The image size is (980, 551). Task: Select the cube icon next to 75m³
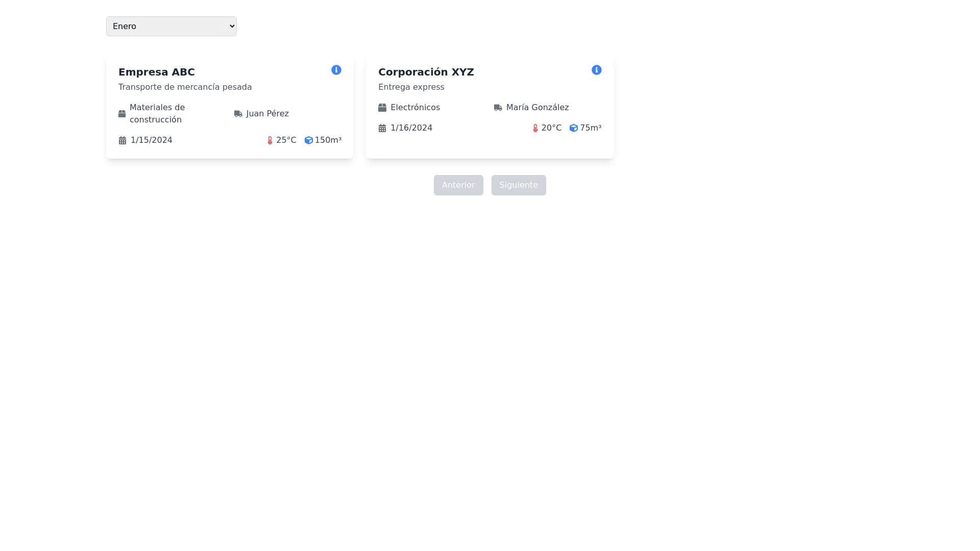pos(573,128)
